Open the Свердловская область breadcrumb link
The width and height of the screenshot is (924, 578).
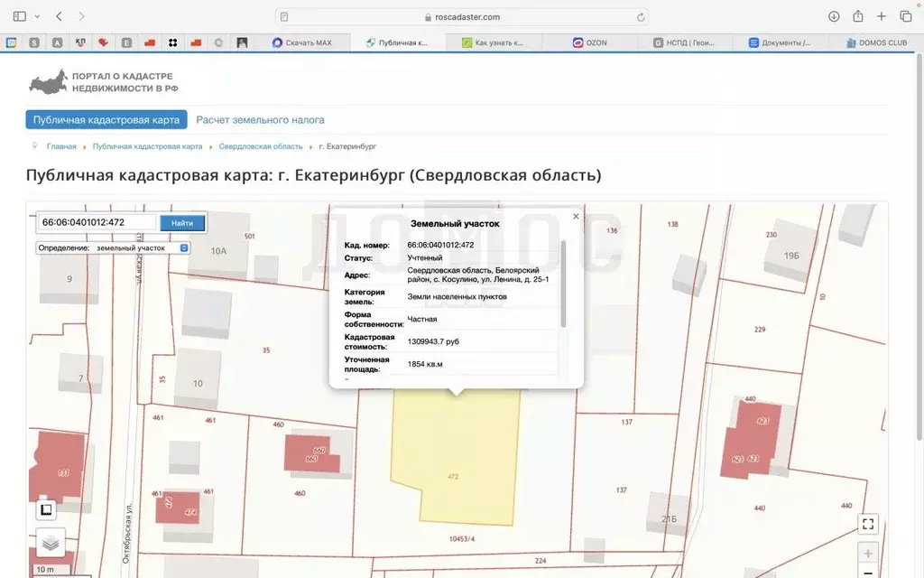(262, 145)
